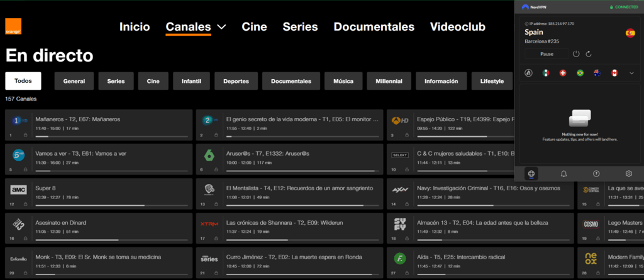Viewport: 644px width, 280px height.
Task: Open the XTRM channel logo
Action: [209, 224]
